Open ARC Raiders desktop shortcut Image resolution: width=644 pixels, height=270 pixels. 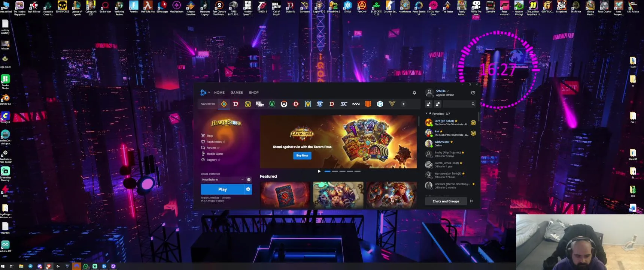point(633,7)
